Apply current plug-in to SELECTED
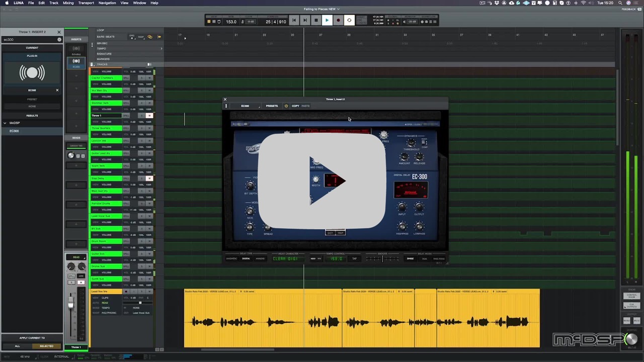This screenshot has height=362, width=644. point(46,346)
